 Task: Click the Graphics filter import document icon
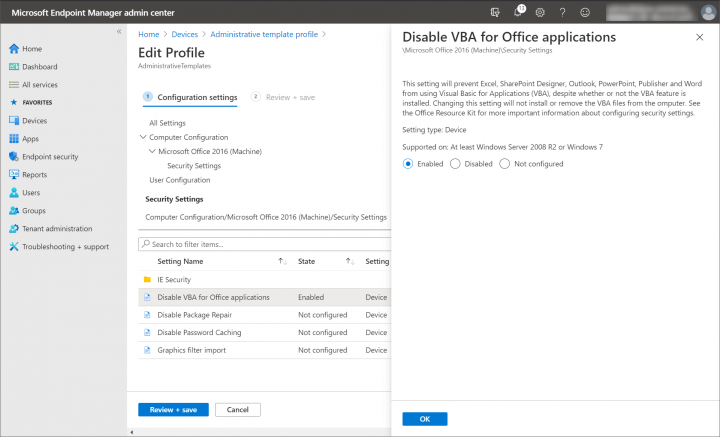tap(147, 350)
